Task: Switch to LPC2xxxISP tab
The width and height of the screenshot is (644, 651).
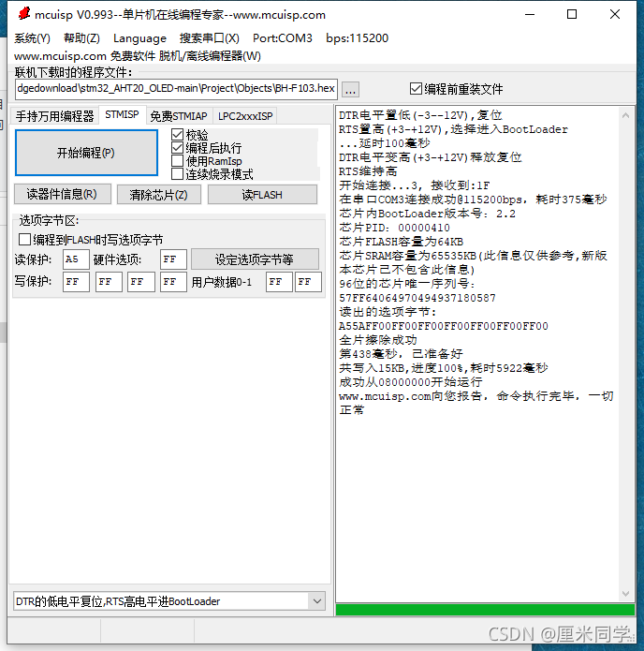Action: (x=245, y=116)
